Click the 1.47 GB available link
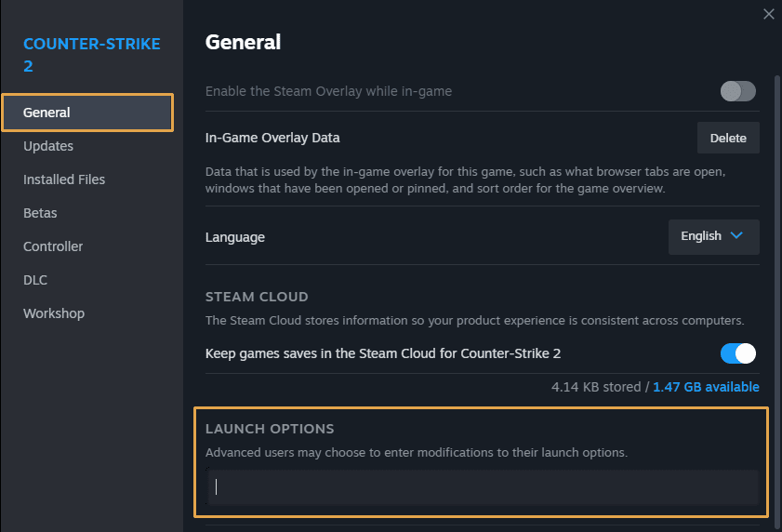 coord(706,387)
